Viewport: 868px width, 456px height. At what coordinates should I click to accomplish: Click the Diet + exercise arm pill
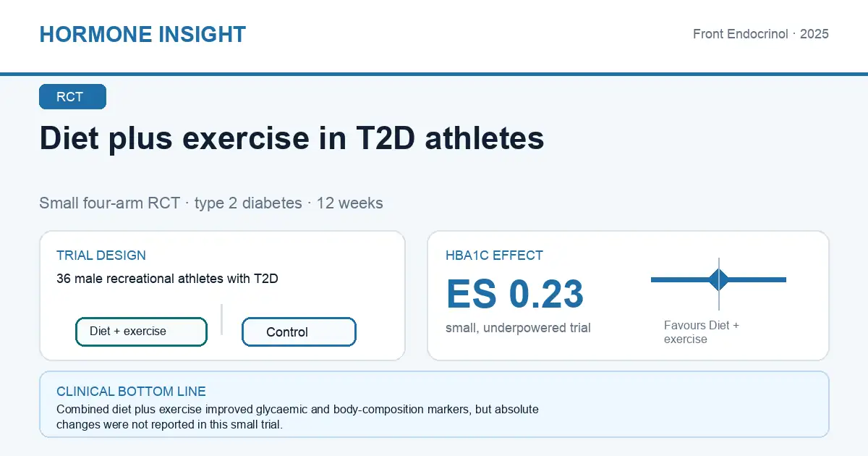pos(141,332)
